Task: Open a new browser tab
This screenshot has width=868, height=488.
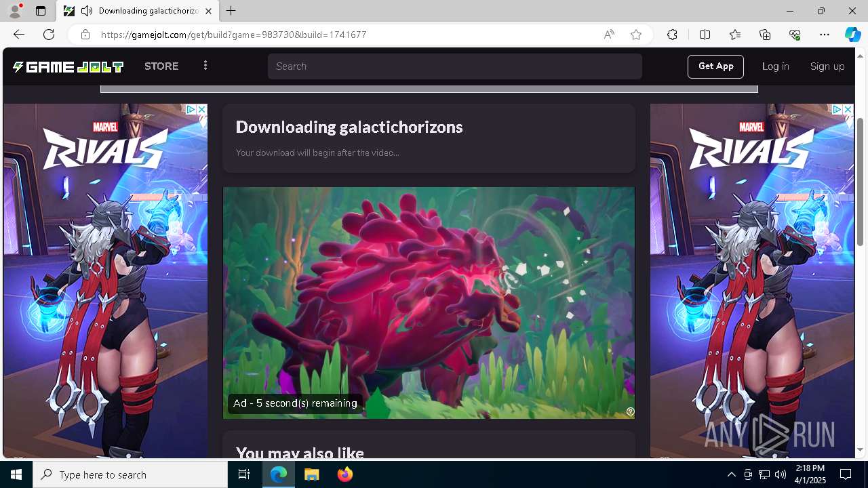Action: click(x=231, y=11)
